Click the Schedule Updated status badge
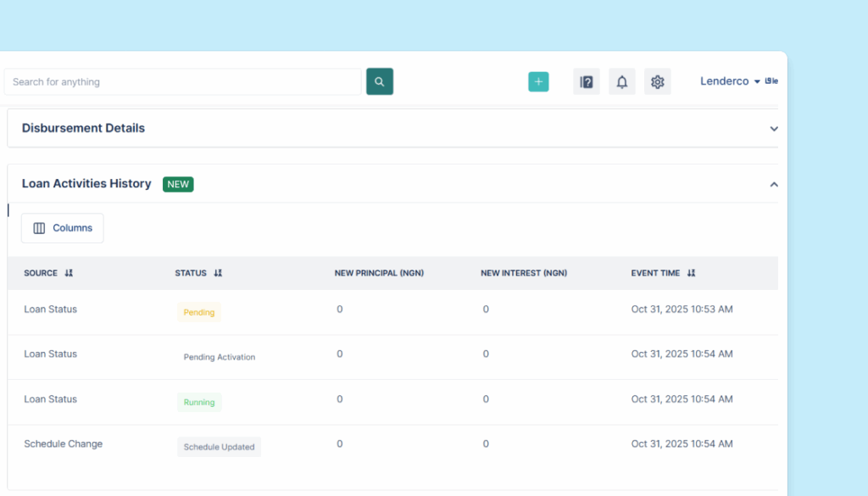Viewport: 868px width, 496px height. (x=219, y=447)
